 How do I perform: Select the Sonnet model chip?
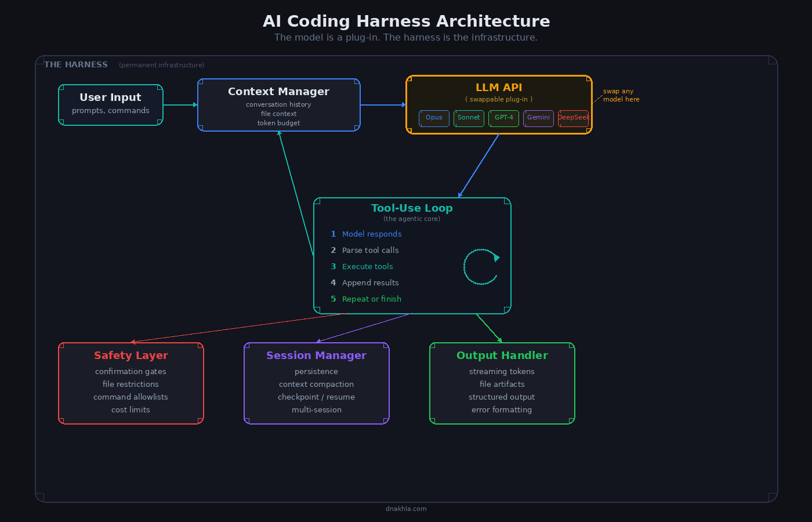(x=469, y=118)
